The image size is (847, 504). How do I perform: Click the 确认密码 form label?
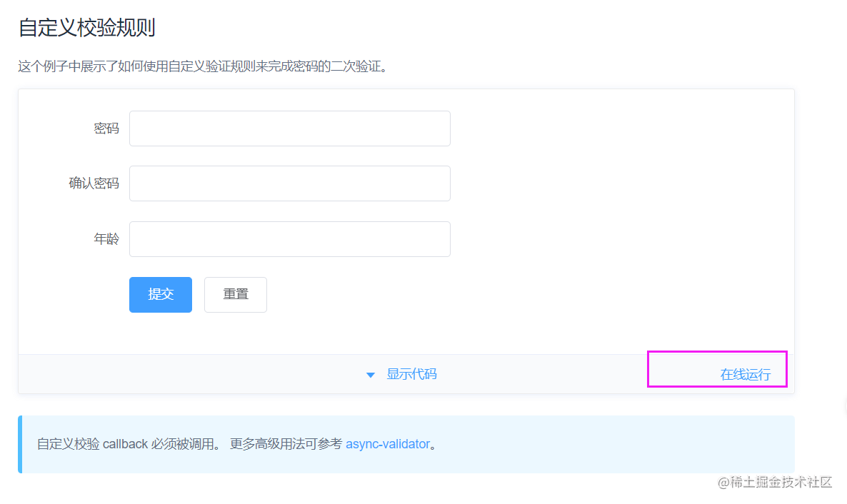tap(94, 183)
